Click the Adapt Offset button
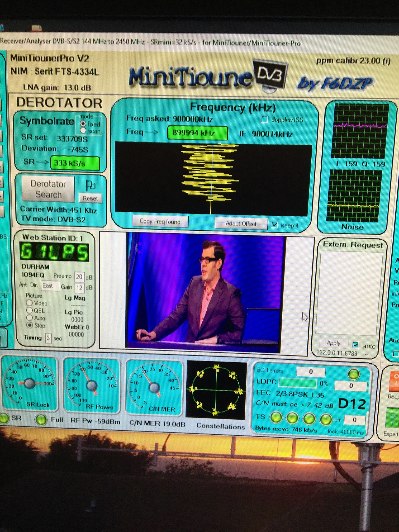 (241, 224)
